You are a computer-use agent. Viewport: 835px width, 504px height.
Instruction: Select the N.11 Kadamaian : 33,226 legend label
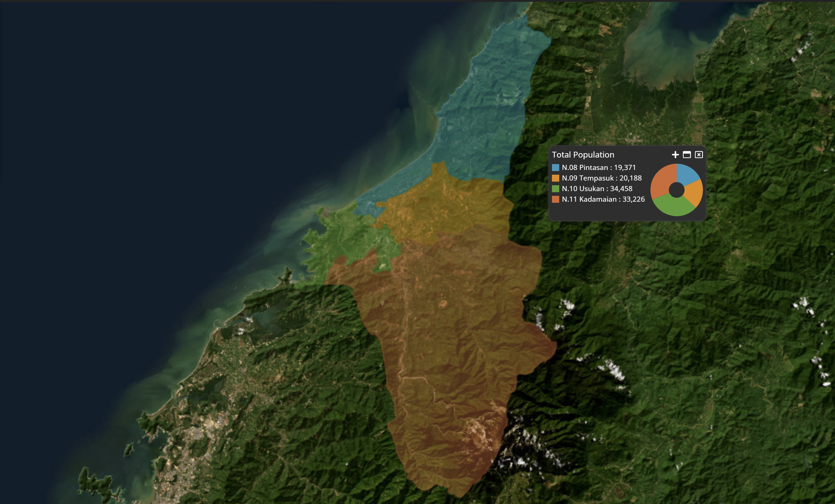point(603,199)
